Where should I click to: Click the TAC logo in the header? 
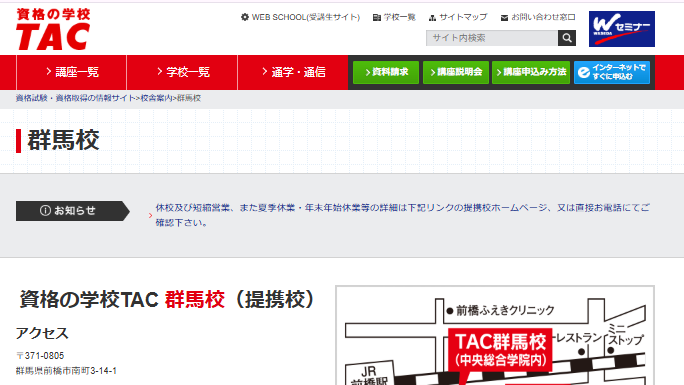point(53,29)
